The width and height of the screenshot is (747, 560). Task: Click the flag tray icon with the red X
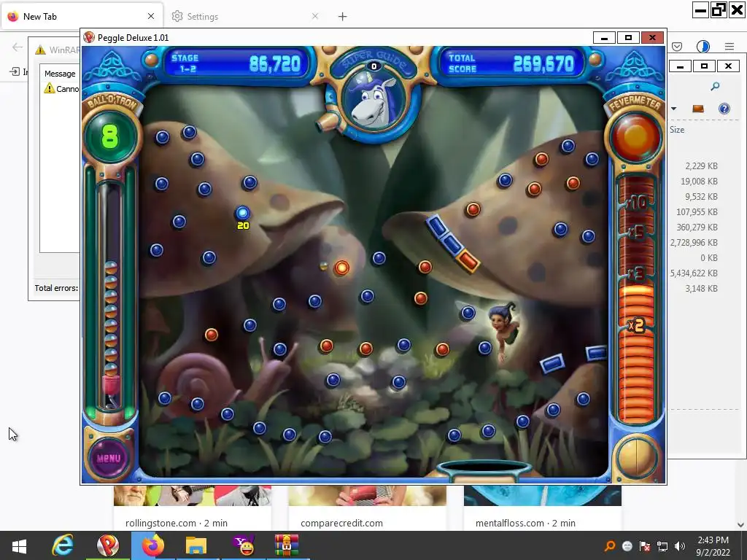pos(645,546)
